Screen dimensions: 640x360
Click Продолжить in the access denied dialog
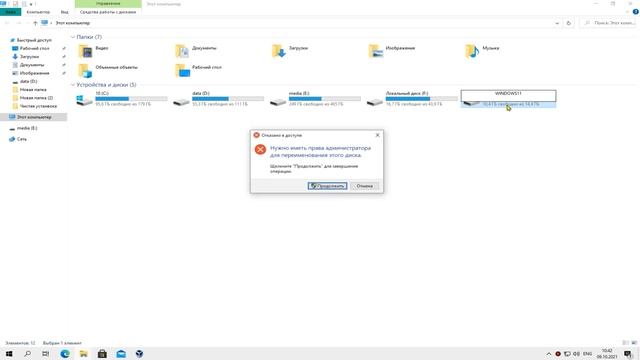coord(327,186)
